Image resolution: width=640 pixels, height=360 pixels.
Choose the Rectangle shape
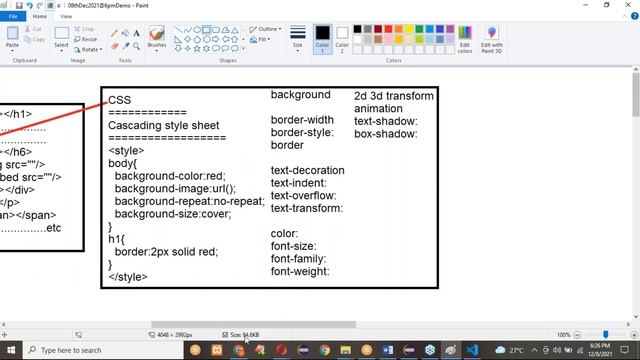pyautogui.click(x=206, y=30)
